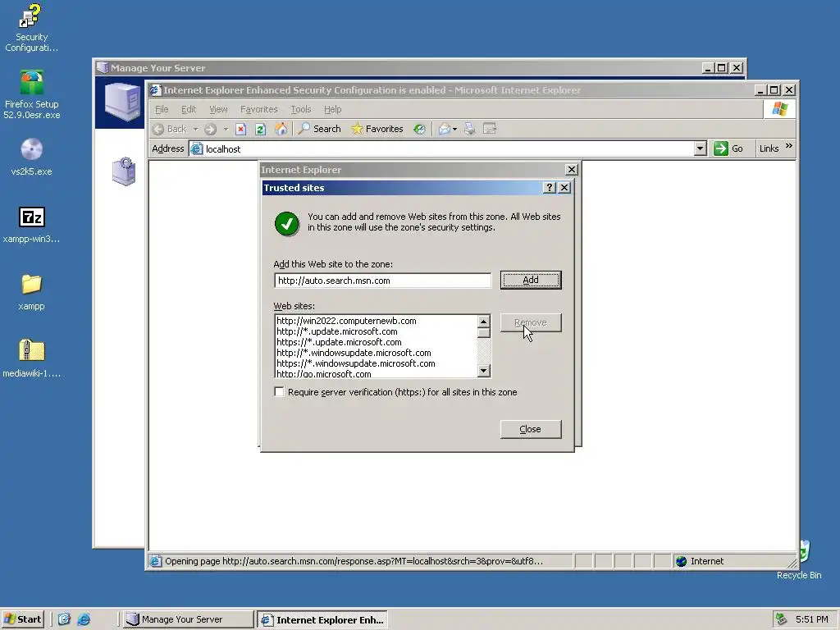This screenshot has height=630, width=840.
Task: Switch to Manage Your Server taskbar button
Action: click(188, 619)
